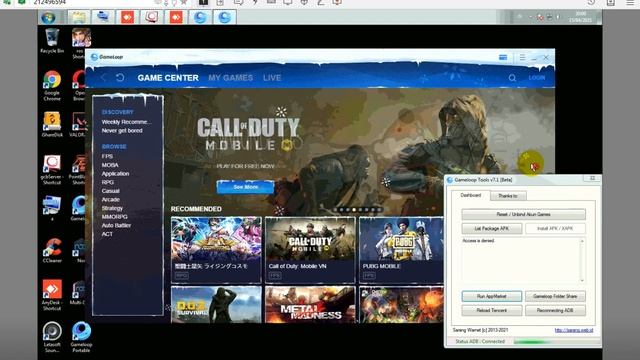Launch CCleaner from the desktop
The image size is (640, 360).
tap(52, 250)
